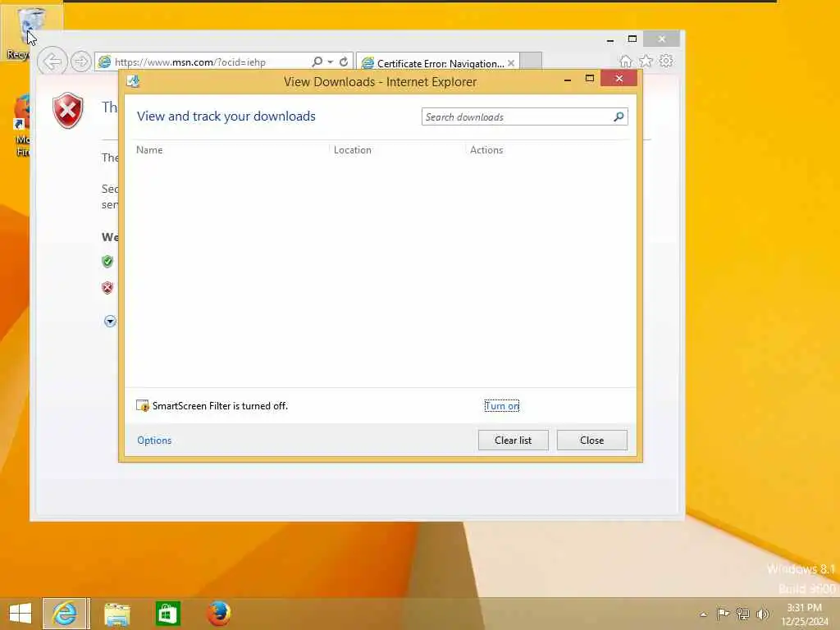This screenshot has height=630, width=840.
Task: Click Internet Explorer icon on the taskbar
Action: 65,614
